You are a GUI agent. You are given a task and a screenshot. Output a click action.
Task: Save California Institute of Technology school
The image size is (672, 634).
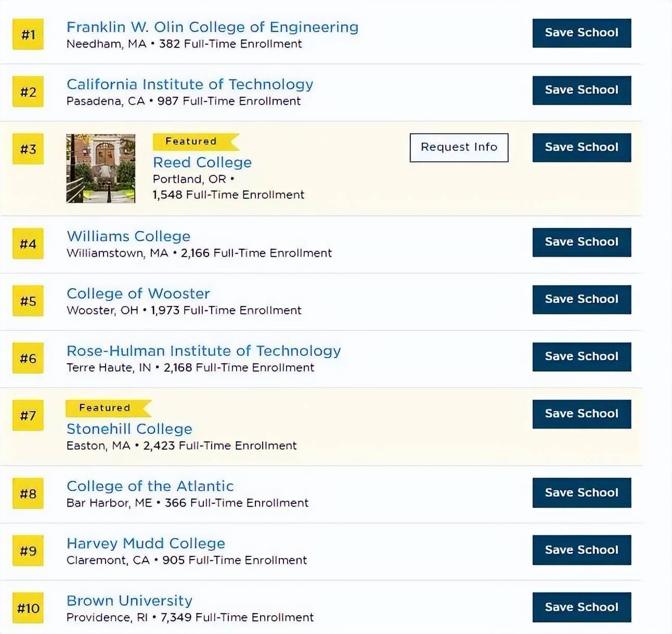pyautogui.click(x=581, y=90)
